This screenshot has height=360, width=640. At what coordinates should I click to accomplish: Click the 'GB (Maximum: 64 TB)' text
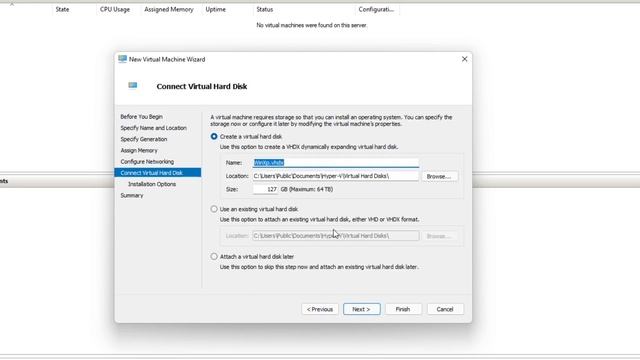pyautogui.click(x=307, y=189)
